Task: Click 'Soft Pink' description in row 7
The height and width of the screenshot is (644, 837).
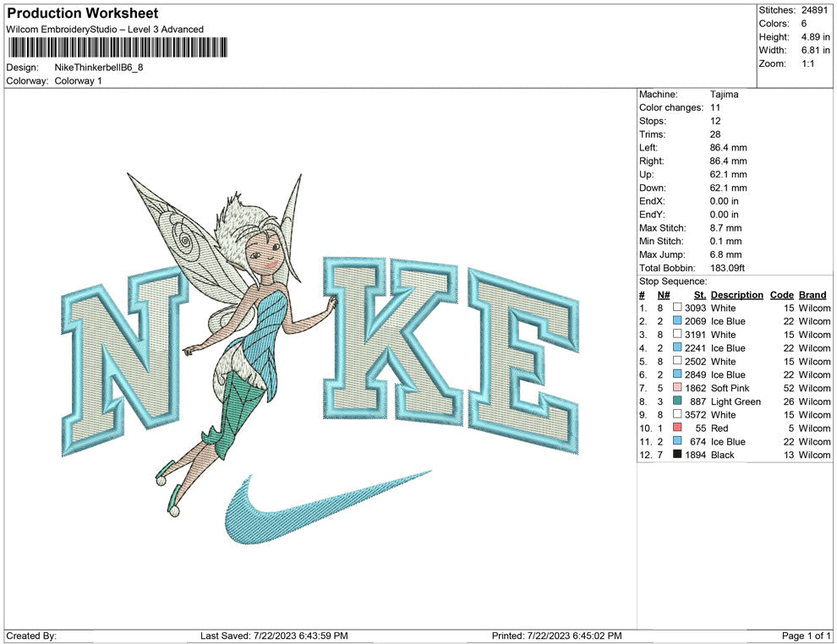Action: point(730,388)
